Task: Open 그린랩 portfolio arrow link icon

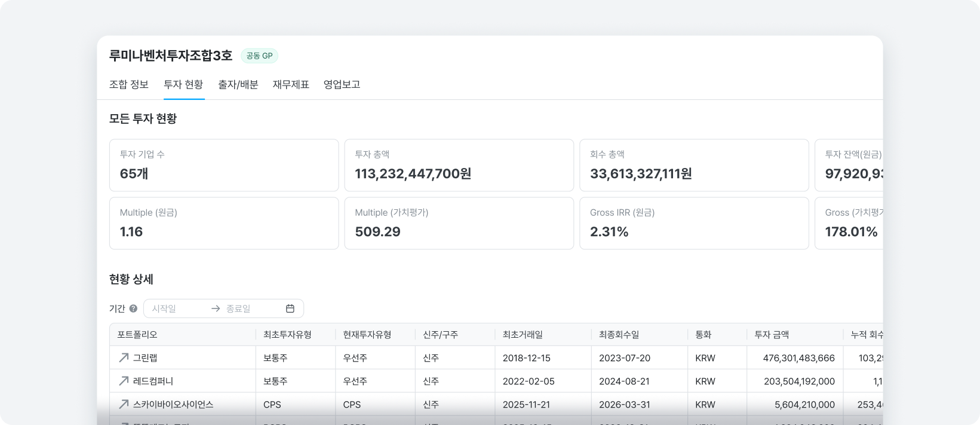Action: (x=124, y=357)
